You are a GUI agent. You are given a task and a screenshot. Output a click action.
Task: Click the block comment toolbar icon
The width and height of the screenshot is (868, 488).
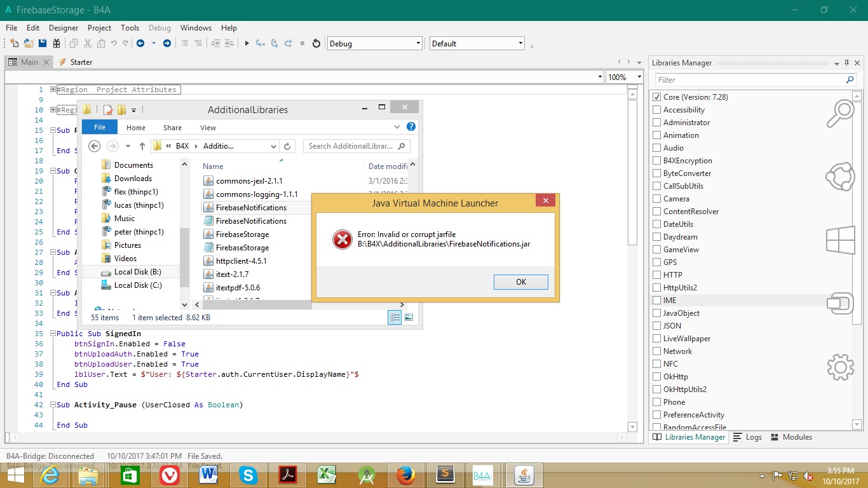point(185,43)
